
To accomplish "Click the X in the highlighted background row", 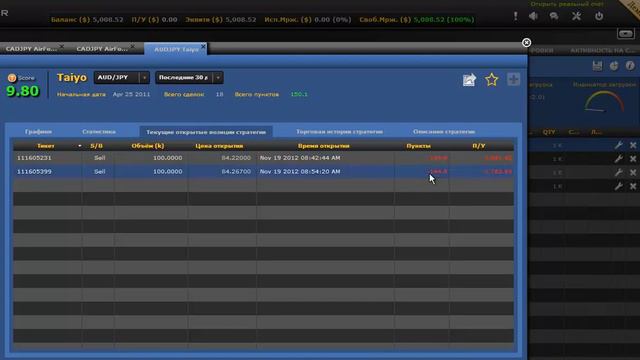I will pos(633,145).
